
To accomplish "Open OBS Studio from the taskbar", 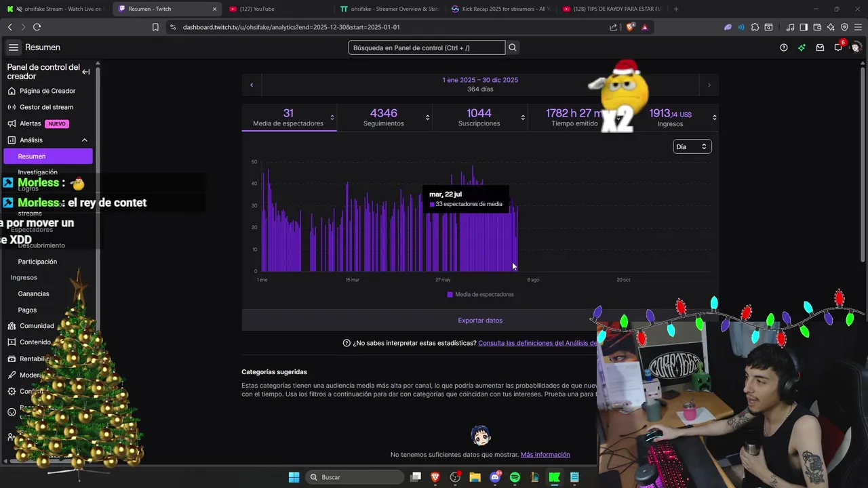I will click(455, 477).
